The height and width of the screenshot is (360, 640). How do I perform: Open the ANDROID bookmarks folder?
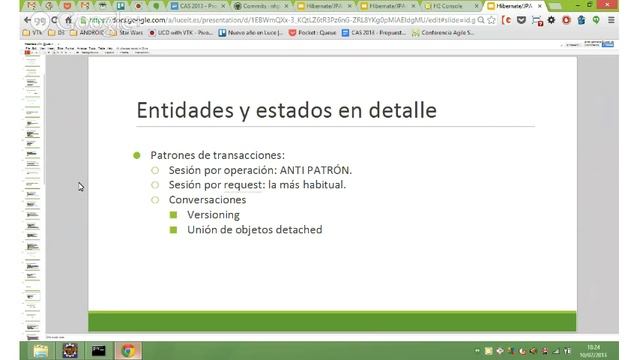tap(87, 33)
